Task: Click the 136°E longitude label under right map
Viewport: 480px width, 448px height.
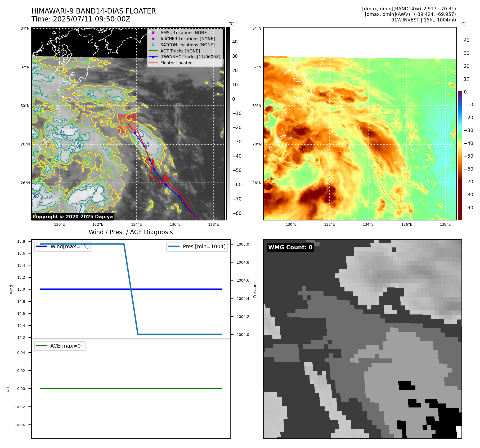Action: tap(407, 224)
